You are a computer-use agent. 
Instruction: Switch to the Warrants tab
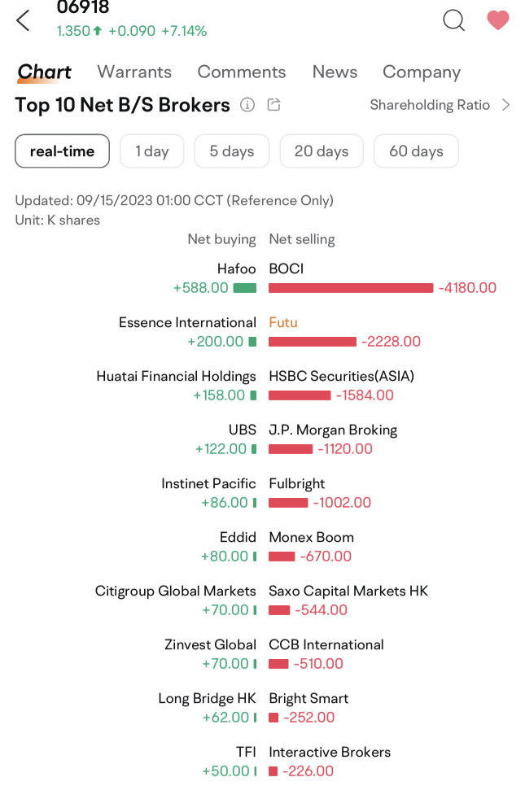tap(134, 72)
